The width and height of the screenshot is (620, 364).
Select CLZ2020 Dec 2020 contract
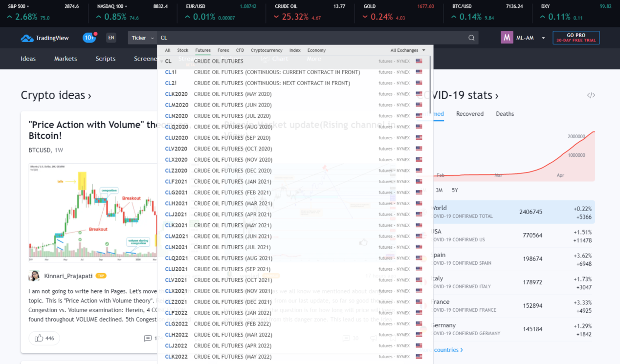pyautogui.click(x=293, y=171)
